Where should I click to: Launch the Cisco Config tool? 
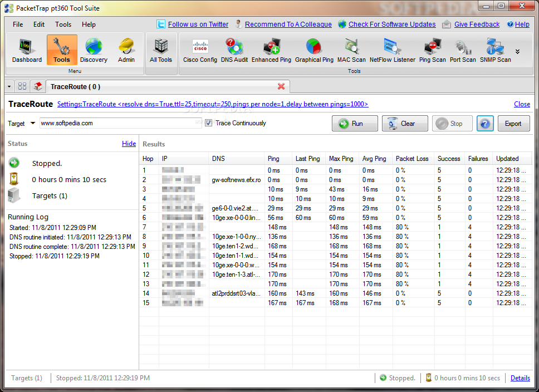pos(200,51)
